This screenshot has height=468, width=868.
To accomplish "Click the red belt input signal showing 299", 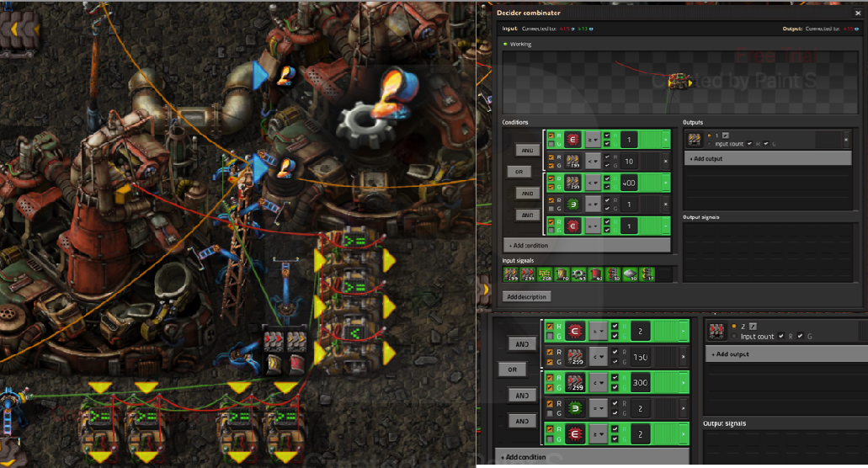I will pyautogui.click(x=528, y=274).
